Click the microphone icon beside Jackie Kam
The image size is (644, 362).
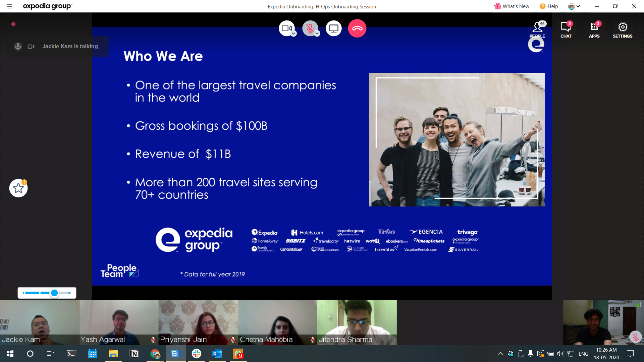coord(18,46)
